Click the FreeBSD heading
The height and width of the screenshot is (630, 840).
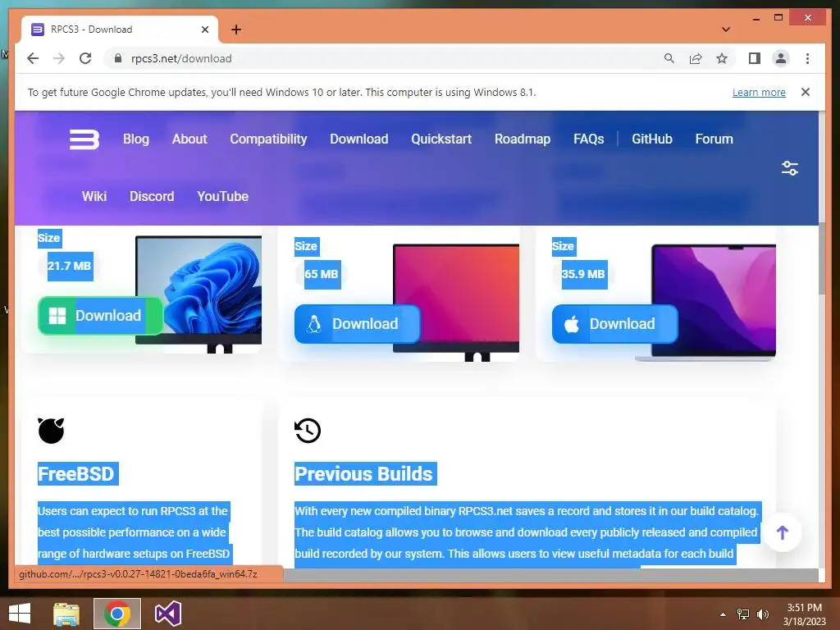pos(78,473)
